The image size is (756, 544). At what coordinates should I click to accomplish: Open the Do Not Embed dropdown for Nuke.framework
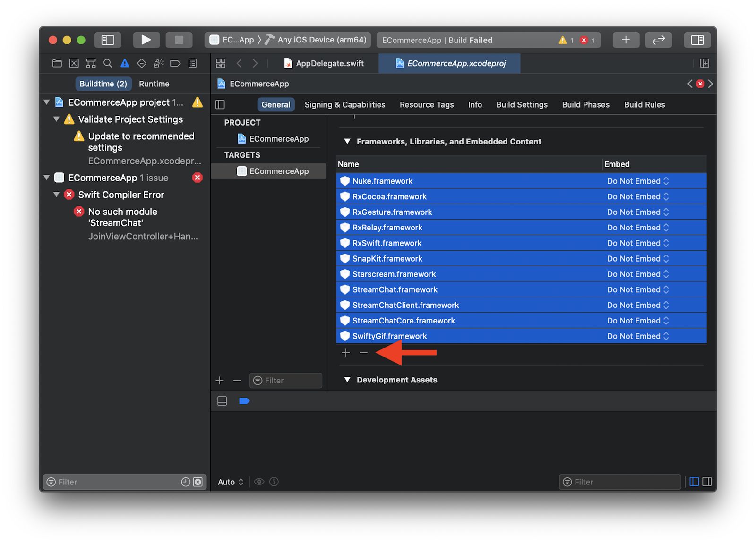pyautogui.click(x=637, y=181)
